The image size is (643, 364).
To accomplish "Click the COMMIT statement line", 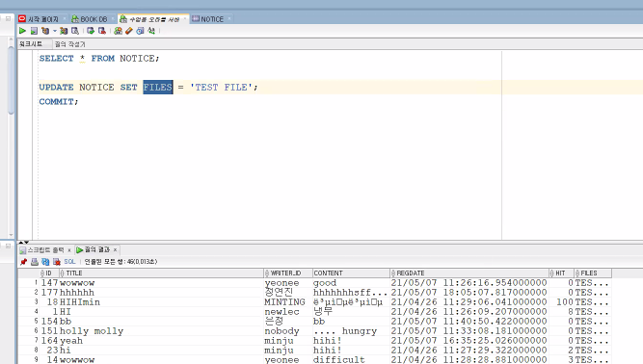I will (58, 101).
